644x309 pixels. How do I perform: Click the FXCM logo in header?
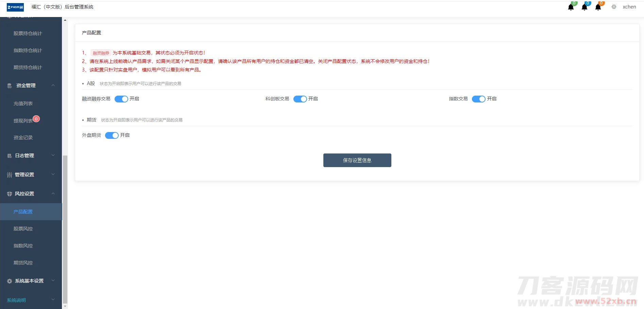coord(15,7)
